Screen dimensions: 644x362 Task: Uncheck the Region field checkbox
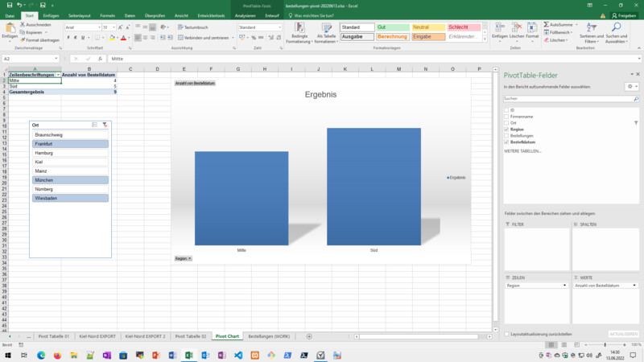[506, 130]
